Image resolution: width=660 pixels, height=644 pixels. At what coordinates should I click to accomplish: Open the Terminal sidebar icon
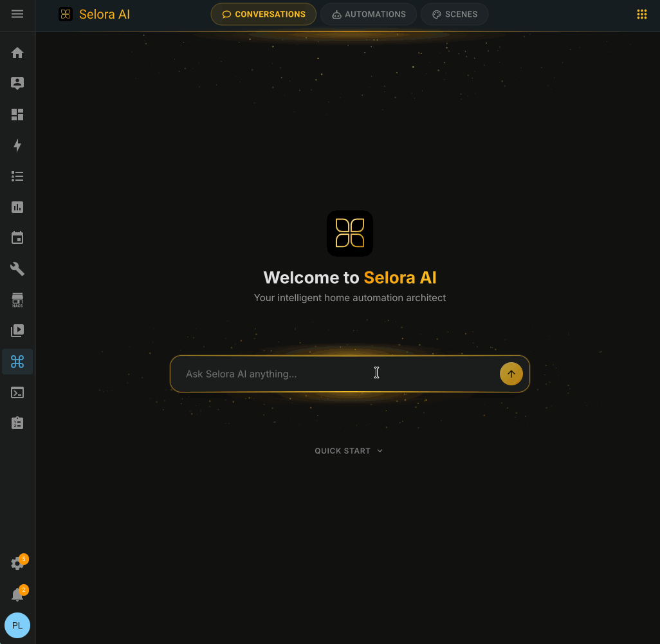pyautogui.click(x=17, y=392)
